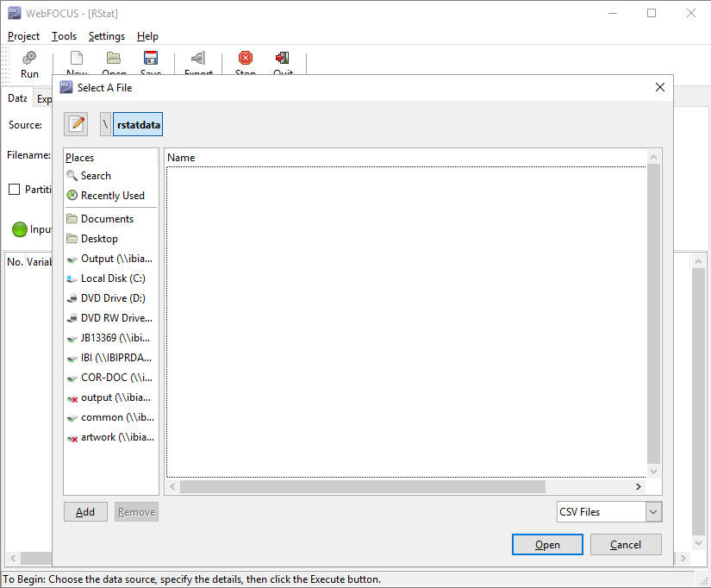Screen dimensions: 711x588
Task: Click the file list scroll down arrow
Action: coord(653,472)
